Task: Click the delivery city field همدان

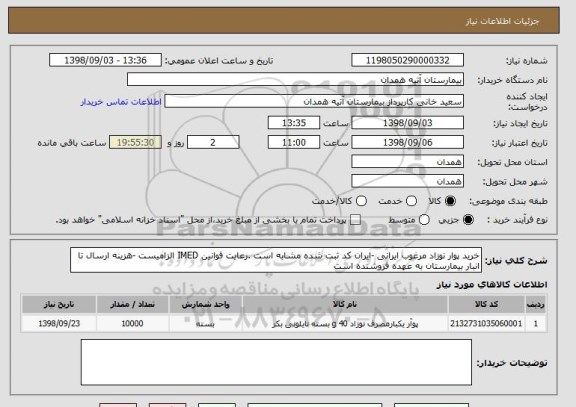Action: point(407,181)
